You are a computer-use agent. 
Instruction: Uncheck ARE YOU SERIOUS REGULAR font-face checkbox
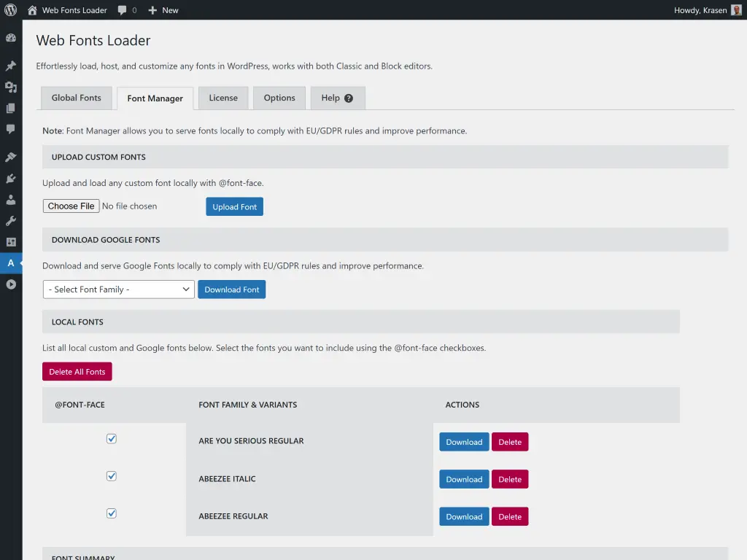112,438
